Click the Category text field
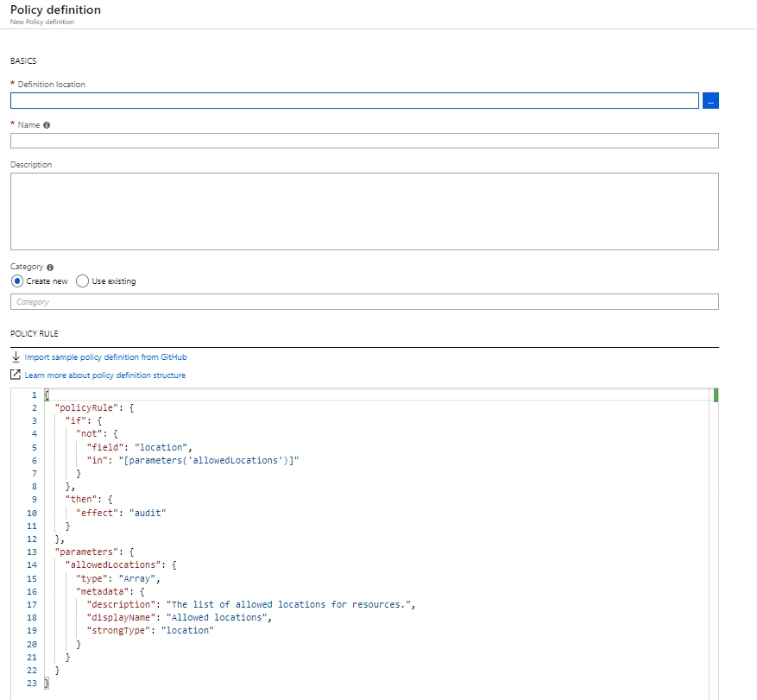 tap(364, 302)
